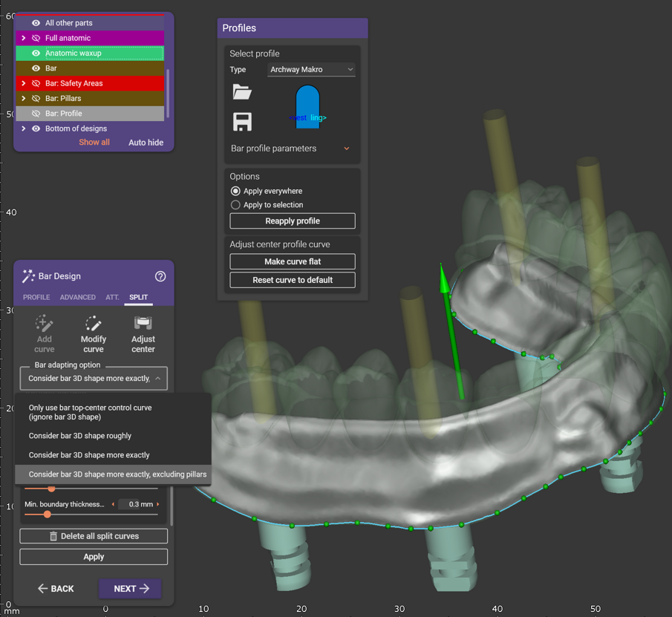Screen dimensions: 672x617
Task: Hide the Full anatomic part
Action: (x=34, y=37)
